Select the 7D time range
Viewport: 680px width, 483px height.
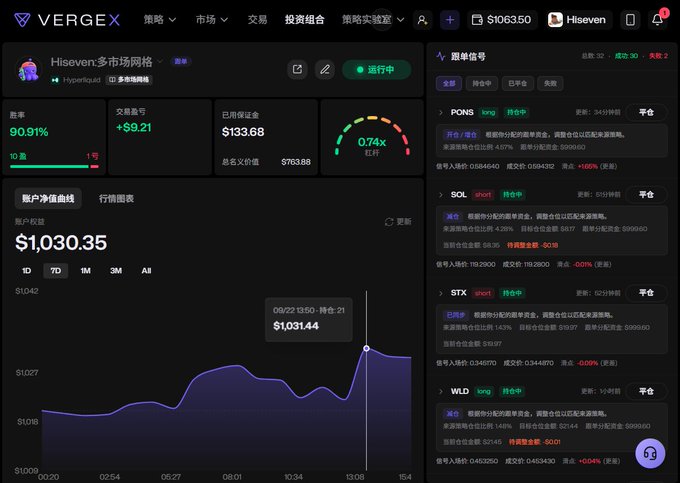pos(56,271)
